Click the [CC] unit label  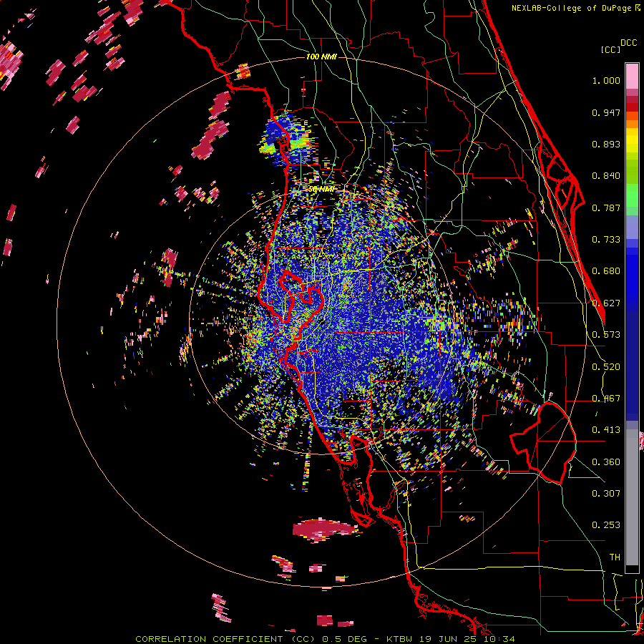[x=610, y=49]
